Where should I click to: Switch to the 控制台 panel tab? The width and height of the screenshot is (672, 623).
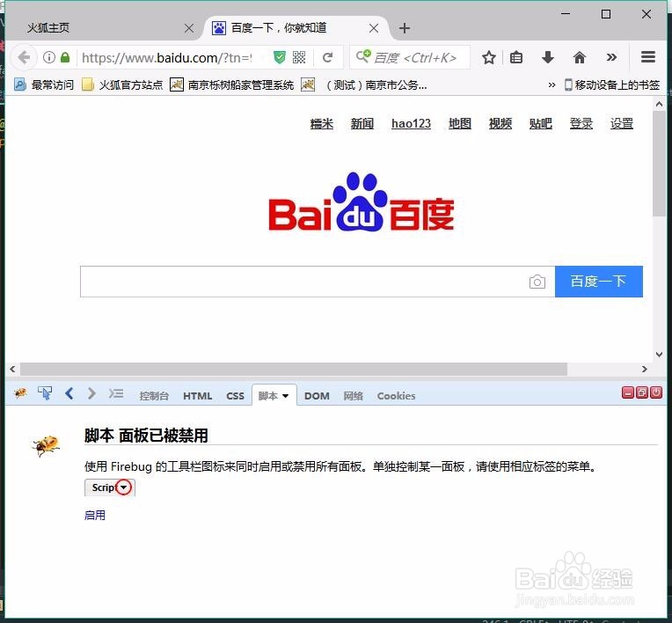(x=154, y=396)
